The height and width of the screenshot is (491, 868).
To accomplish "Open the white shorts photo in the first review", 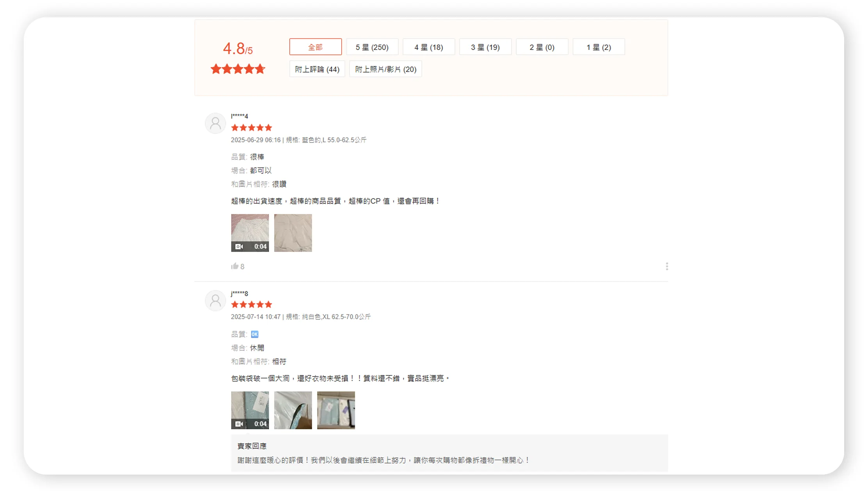I will [x=292, y=233].
